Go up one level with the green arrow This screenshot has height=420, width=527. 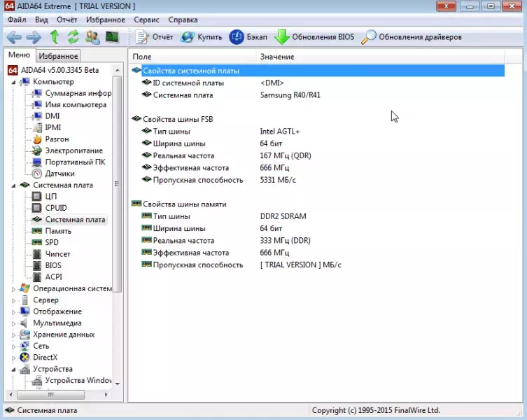pyautogui.click(x=55, y=37)
